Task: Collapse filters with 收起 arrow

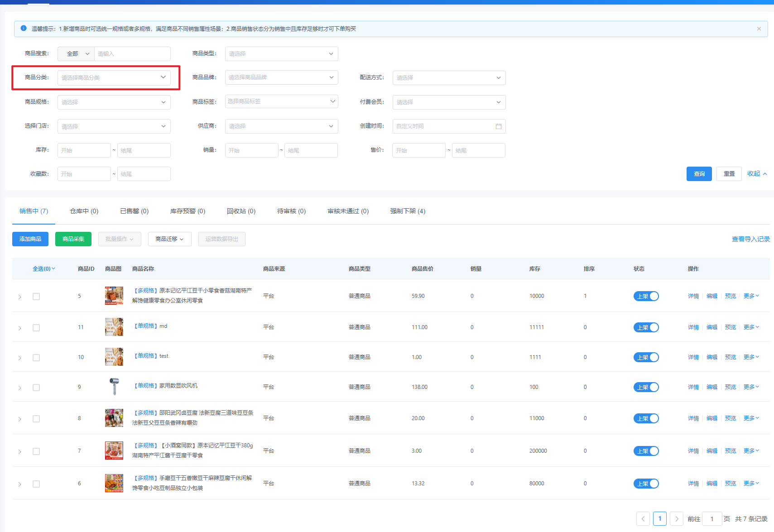Action: (757, 174)
